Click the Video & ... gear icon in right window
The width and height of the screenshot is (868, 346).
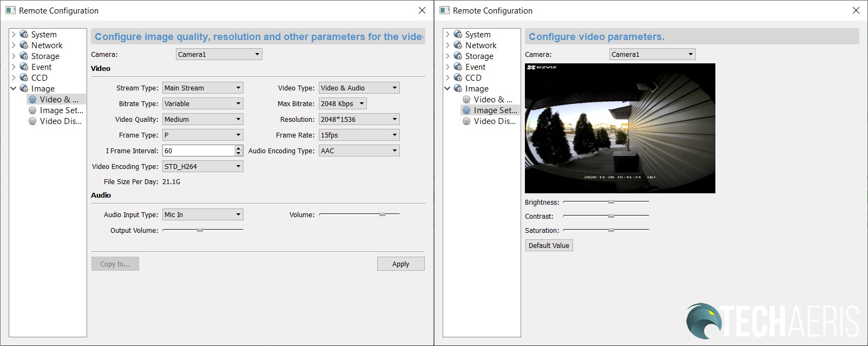coord(466,99)
